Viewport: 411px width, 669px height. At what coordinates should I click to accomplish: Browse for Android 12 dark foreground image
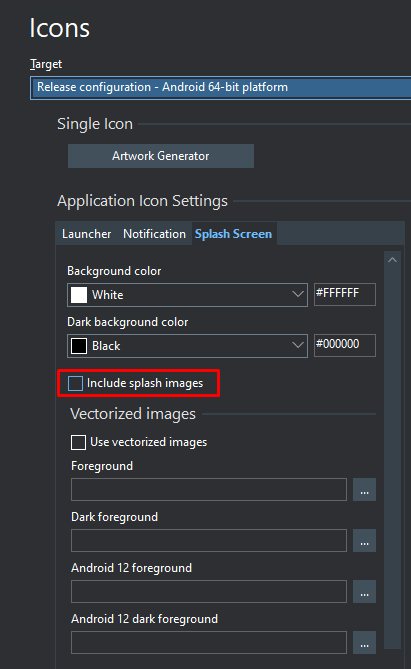pyautogui.click(x=364, y=643)
